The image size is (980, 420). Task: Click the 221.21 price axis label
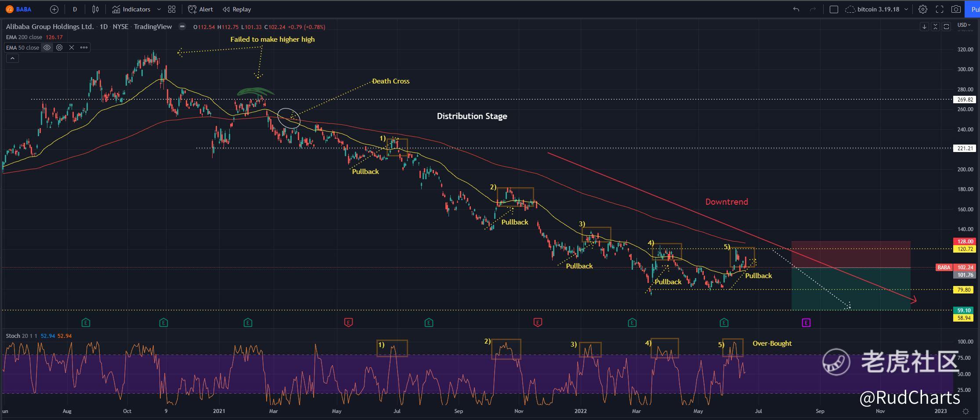pos(964,148)
